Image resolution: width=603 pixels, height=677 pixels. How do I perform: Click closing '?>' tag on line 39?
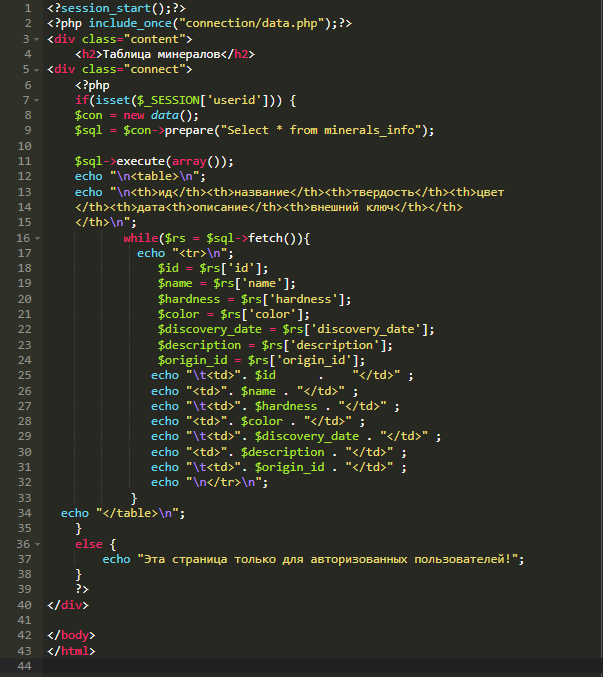[x=82, y=589]
